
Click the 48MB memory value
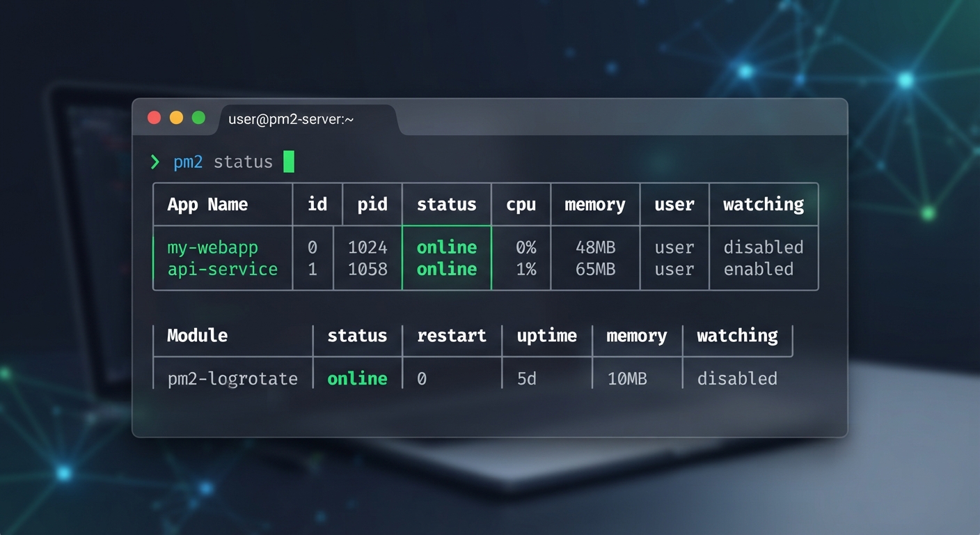click(596, 247)
